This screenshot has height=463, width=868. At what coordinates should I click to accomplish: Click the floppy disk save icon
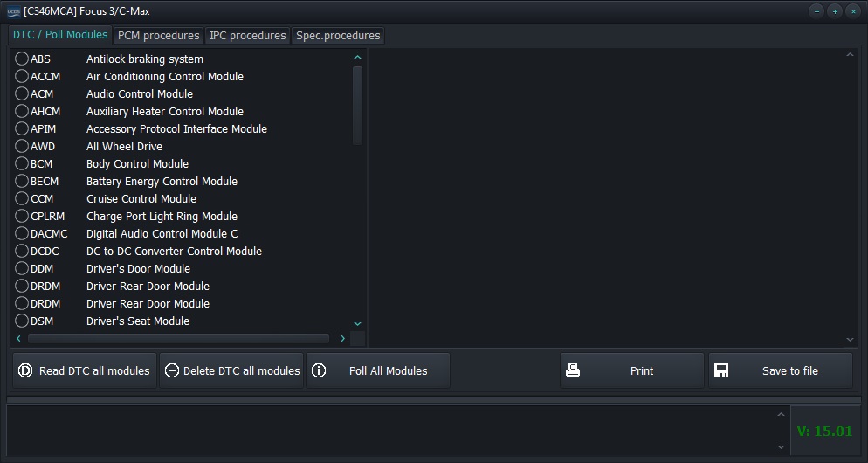point(721,370)
